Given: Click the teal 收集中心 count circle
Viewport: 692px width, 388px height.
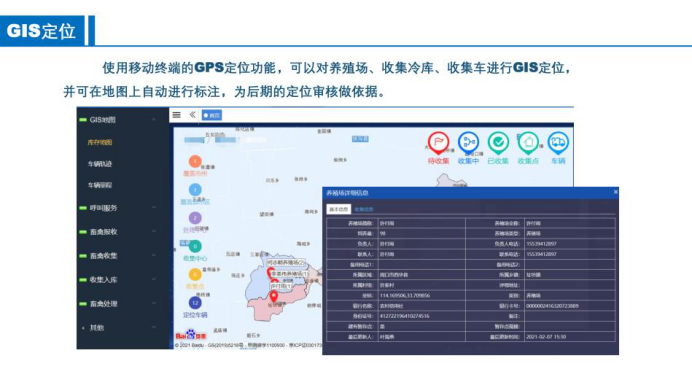Looking at the screenshot, I should tap(195, 246).
